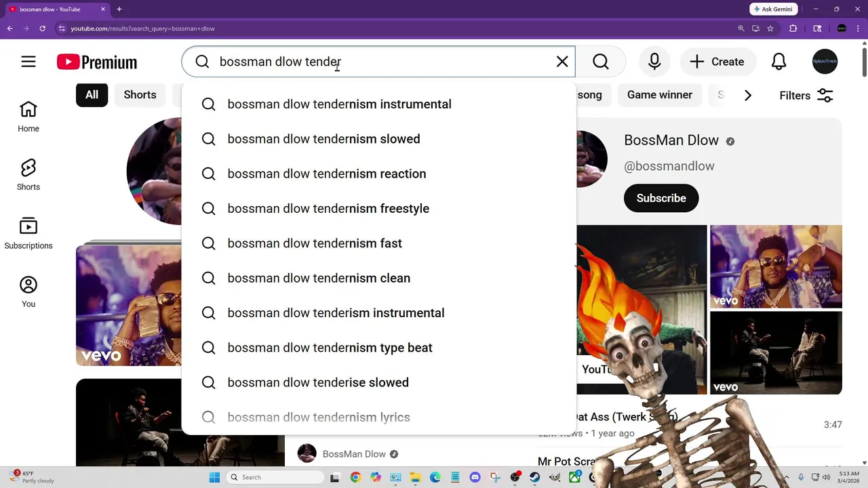Open Steam from the taskbar
Viewport: 868px width, 488px height.
(534, 477)
